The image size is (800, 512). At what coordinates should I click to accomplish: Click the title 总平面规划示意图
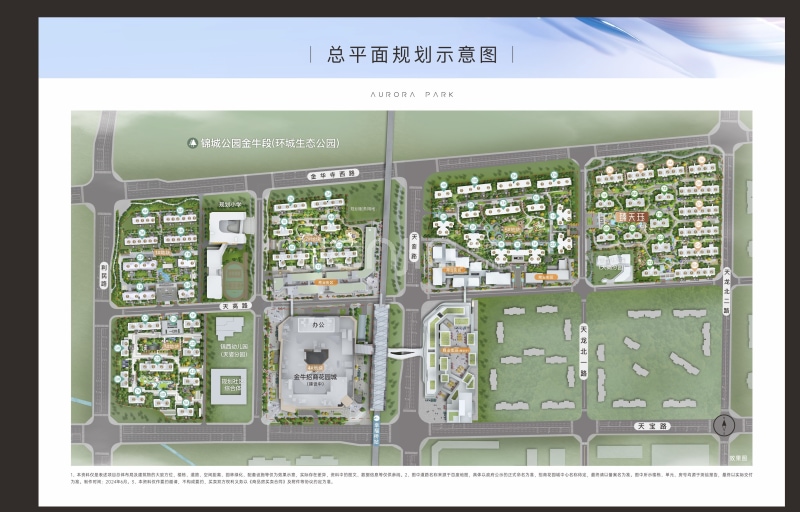coord(412,55)
